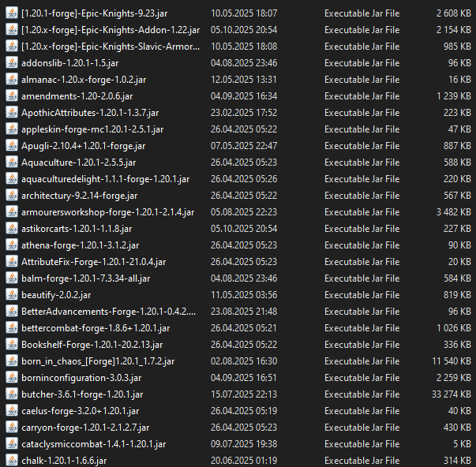
Task: Select file bettercombat-forge-1.8.6+1.20.1.jar
Action: pos(96,328)
